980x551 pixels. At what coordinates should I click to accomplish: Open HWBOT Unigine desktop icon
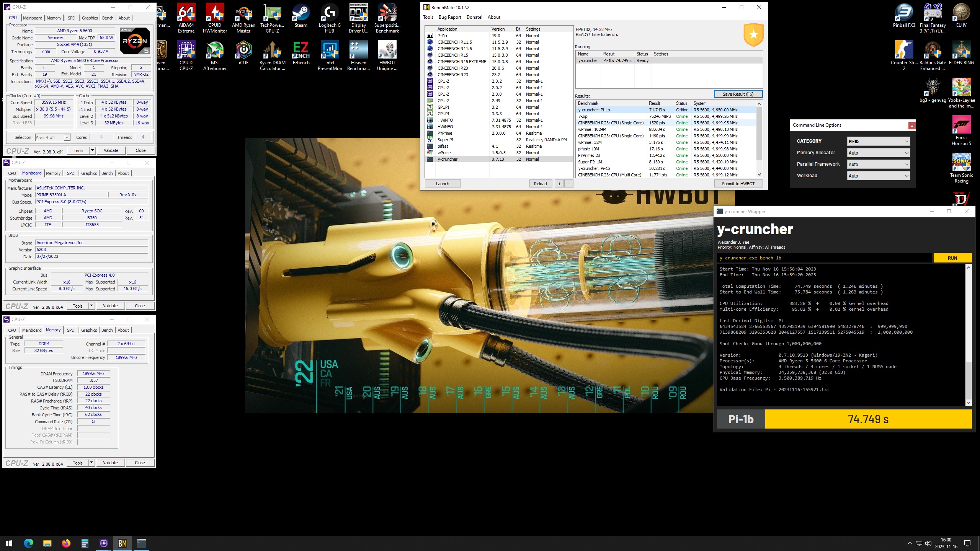387,55
